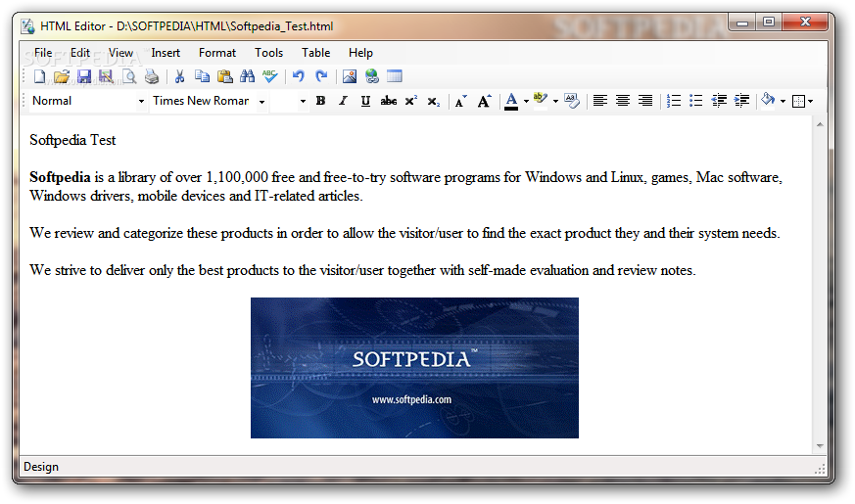Create a new blank document

tap(40, 76)
